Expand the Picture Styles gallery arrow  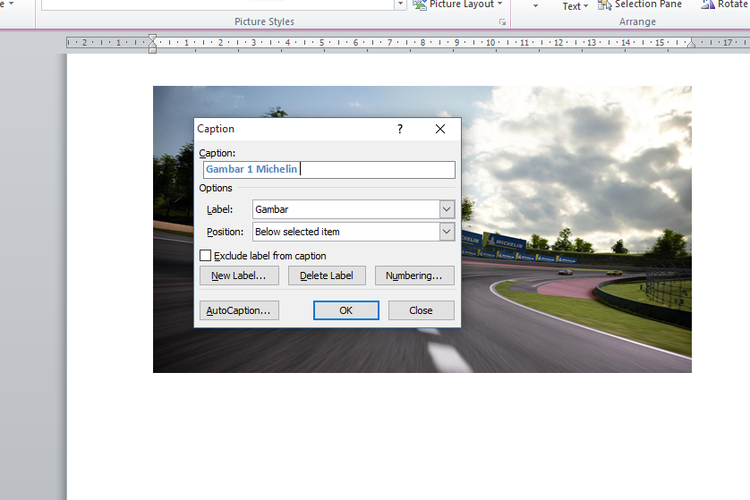coord(400,4)
